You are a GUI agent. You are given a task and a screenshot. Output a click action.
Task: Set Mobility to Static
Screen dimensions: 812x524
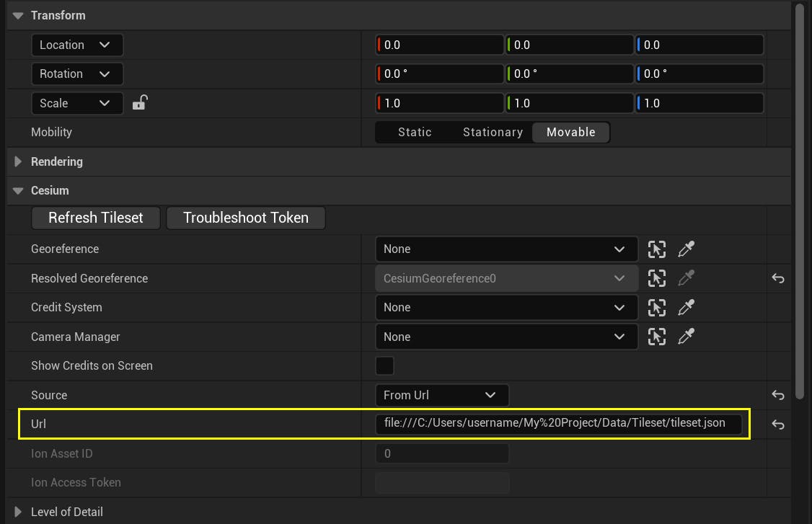415,132
